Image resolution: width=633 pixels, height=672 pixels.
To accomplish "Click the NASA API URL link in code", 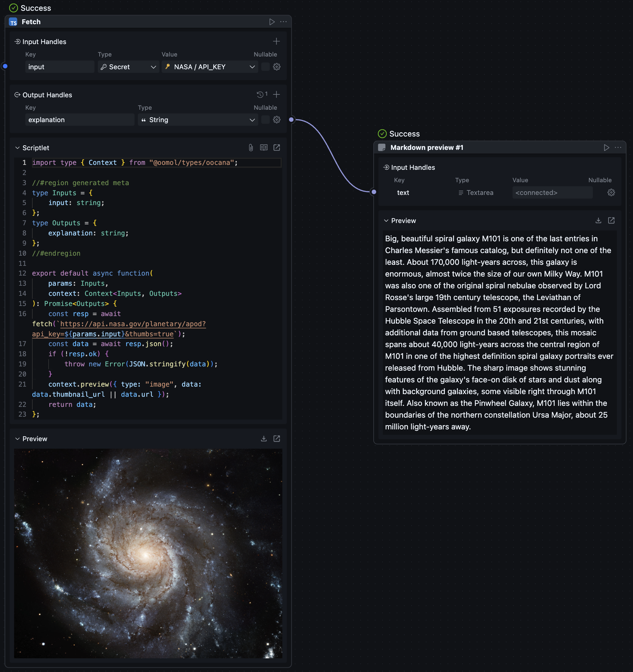I will click(x=133, y=324).
